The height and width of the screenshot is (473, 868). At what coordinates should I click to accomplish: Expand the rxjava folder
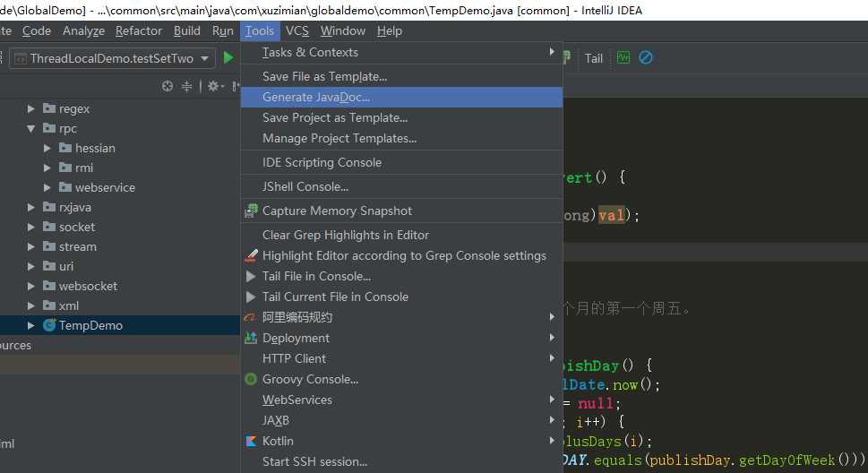(x=31, y=207)
